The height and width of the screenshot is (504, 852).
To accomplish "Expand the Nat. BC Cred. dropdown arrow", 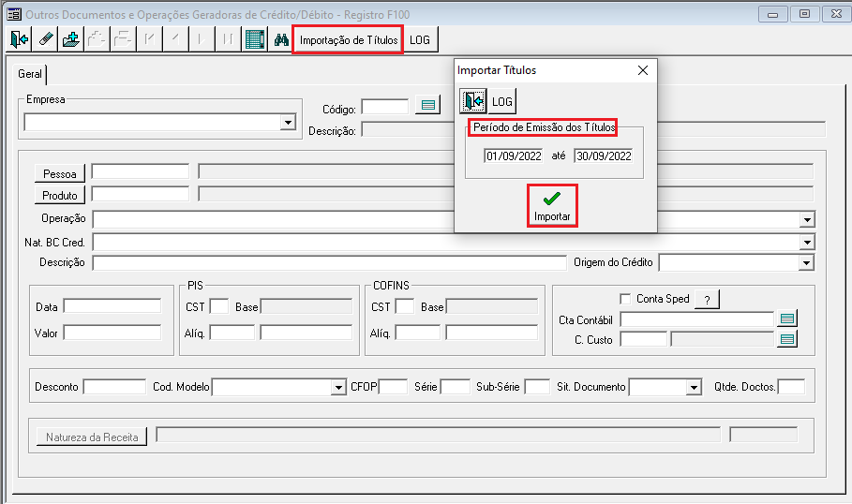I will pos(807,242).
